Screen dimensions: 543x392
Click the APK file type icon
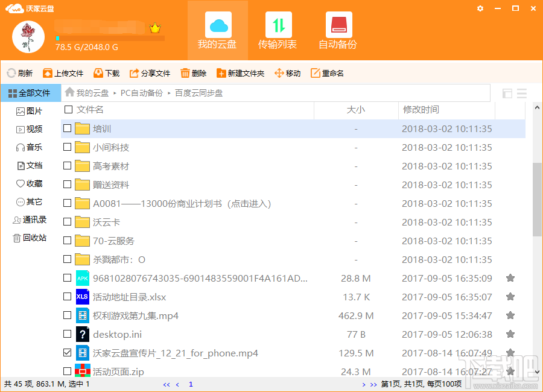point(83,278)
